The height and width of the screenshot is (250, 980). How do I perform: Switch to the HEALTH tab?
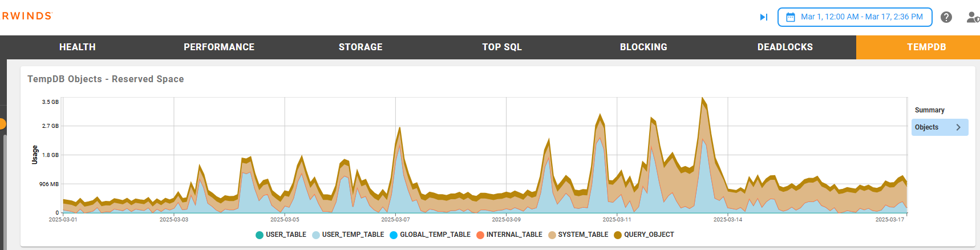[78, 47]
